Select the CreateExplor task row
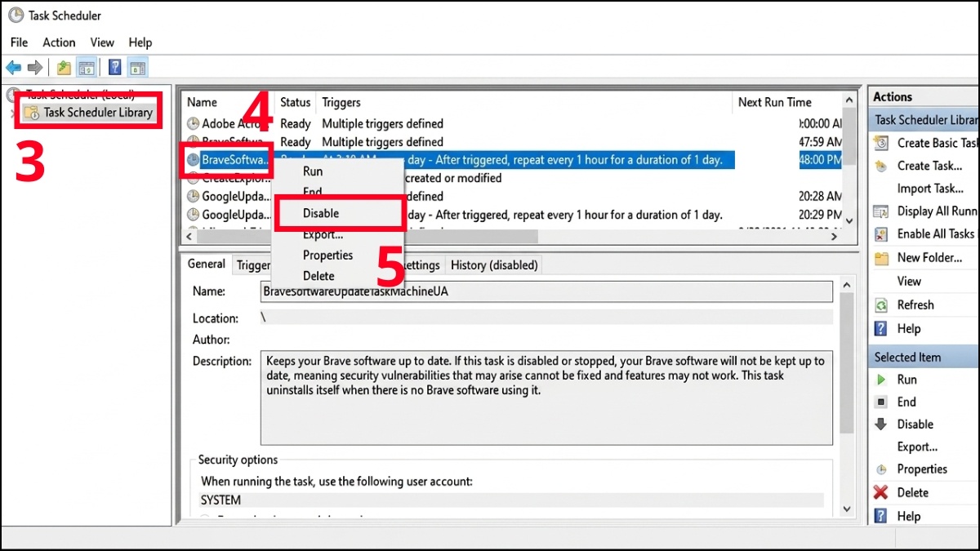Screen dimensions: 980x551 point(513,178)
